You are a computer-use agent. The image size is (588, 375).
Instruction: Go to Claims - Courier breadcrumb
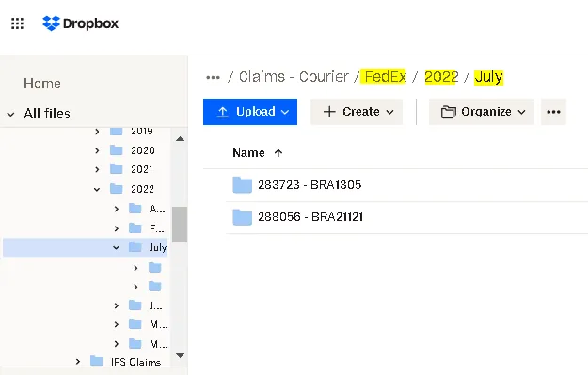294,77
